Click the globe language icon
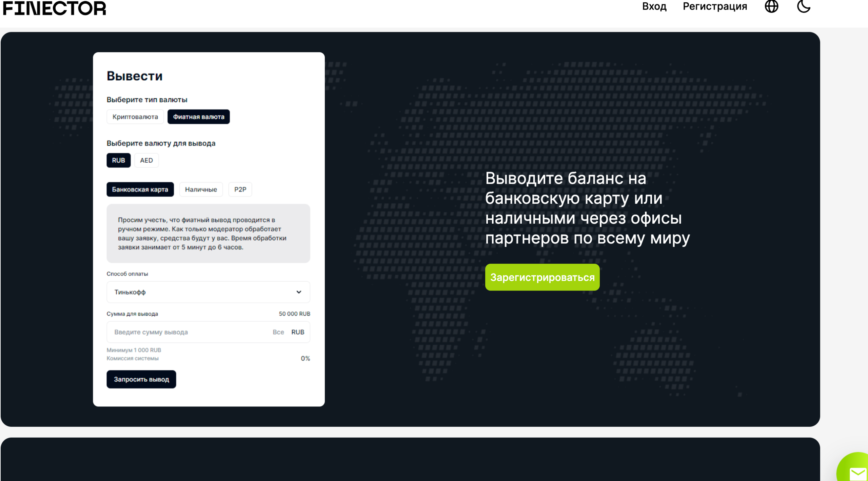Image resolution: width=868 pixels, height=481 pixels. (x=771, y=6)
